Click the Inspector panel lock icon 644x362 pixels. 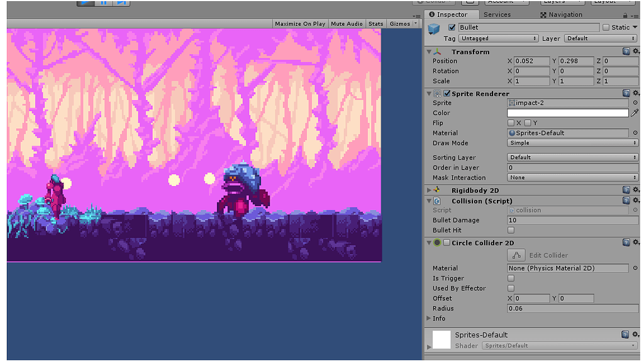pyautogui.click(x=624, y=14)
